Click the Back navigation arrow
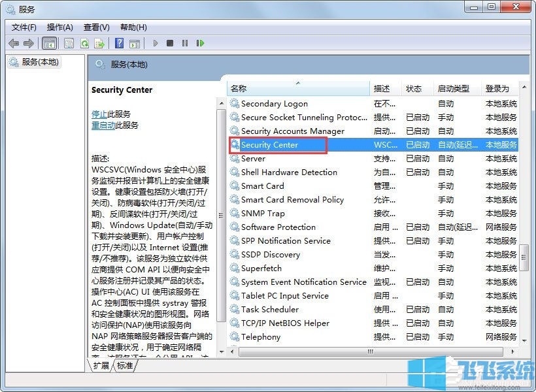Screen dimensions: 536x392 [x=14, y=43]
